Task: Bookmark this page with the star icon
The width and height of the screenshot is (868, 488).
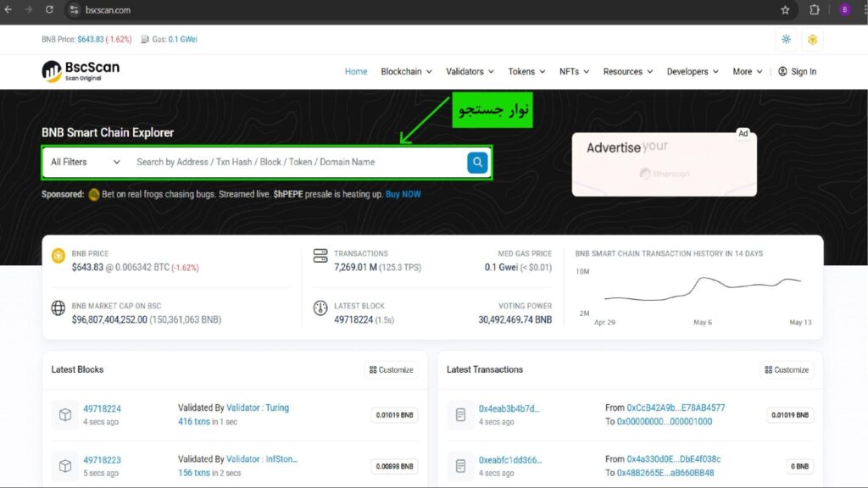Action: coord(785,10)
